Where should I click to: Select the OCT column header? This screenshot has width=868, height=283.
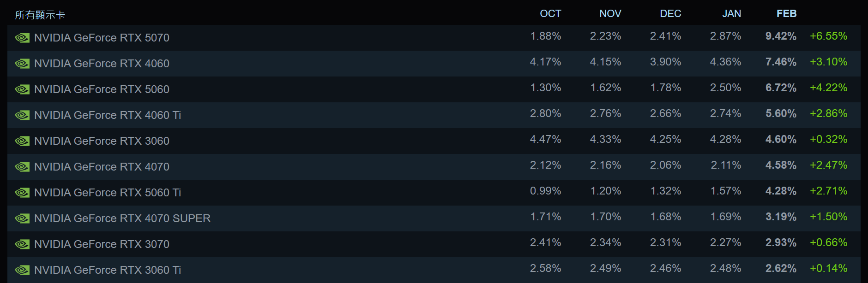coord(550,14)
